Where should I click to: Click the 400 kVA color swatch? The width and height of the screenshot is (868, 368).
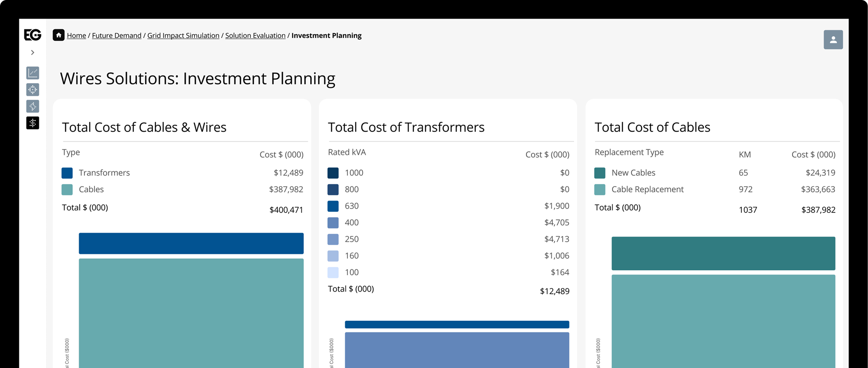click(333, 223)
